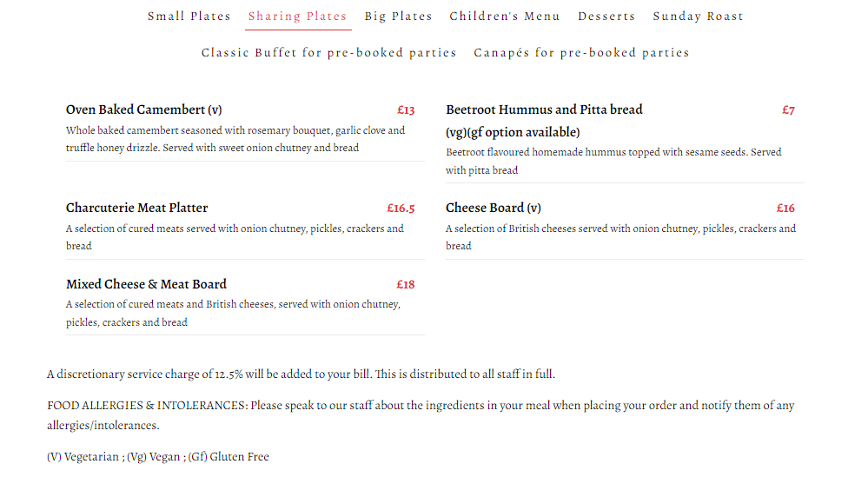Click the £7 Beetroot Hummus price
The height and width of the screenshot is (477, 868).
click(x=788, y=110)
